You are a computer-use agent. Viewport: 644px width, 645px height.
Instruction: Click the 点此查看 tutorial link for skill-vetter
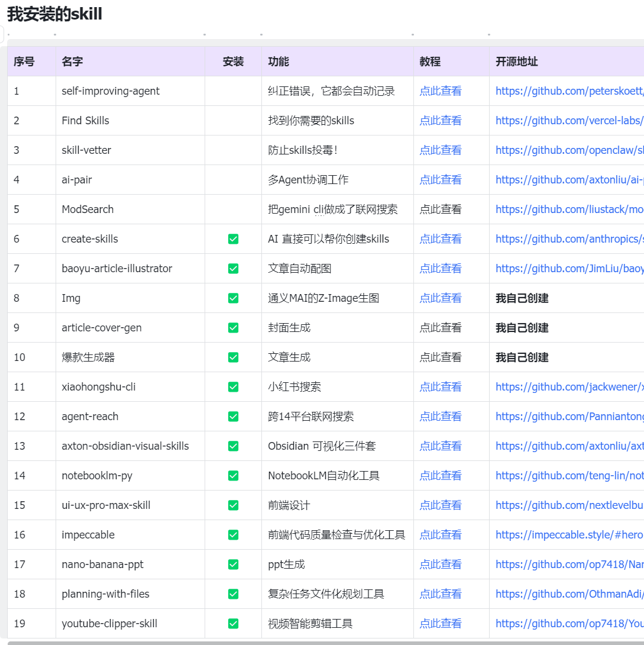(x=441, y=150)
